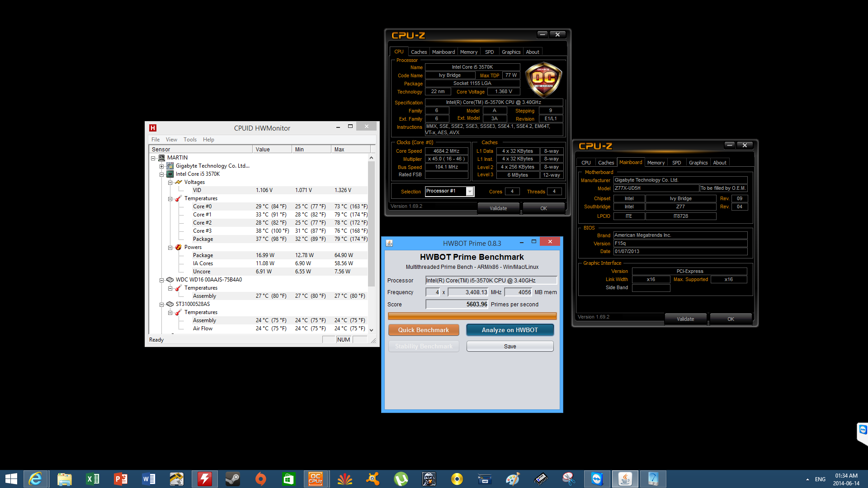Open PowerPoint from the taskbar
Image resolution: width=868 pixels, height=488 pixels.
tap(120, 479)
